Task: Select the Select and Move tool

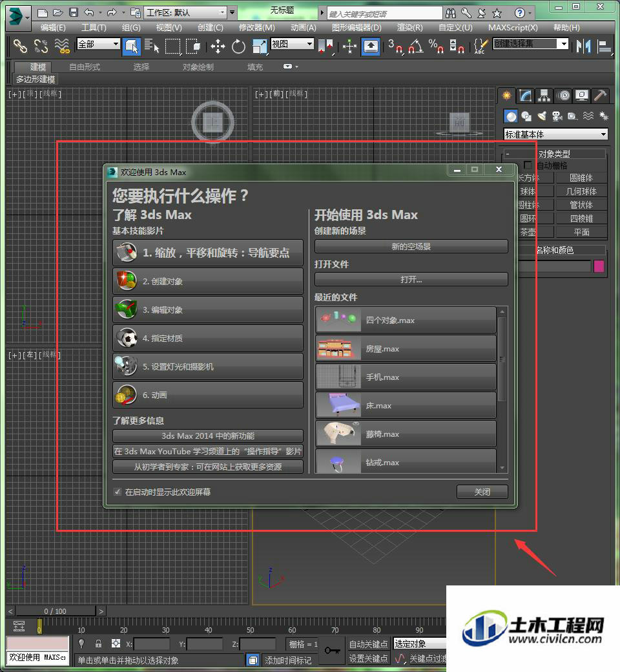Action: pos(218,47)
